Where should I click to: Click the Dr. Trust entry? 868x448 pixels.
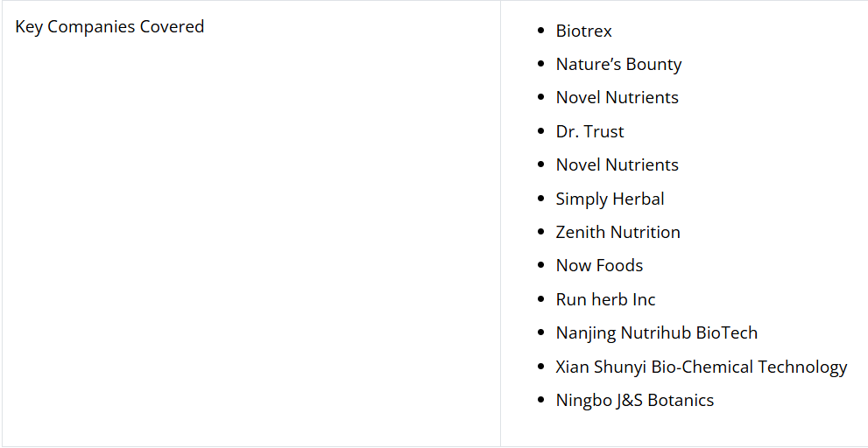click(589, 132)
